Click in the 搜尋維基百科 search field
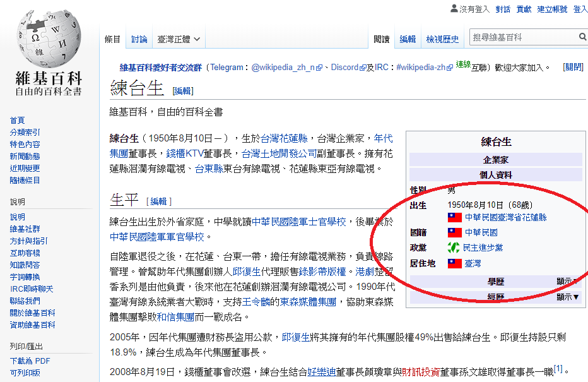 tap(523, 37)
